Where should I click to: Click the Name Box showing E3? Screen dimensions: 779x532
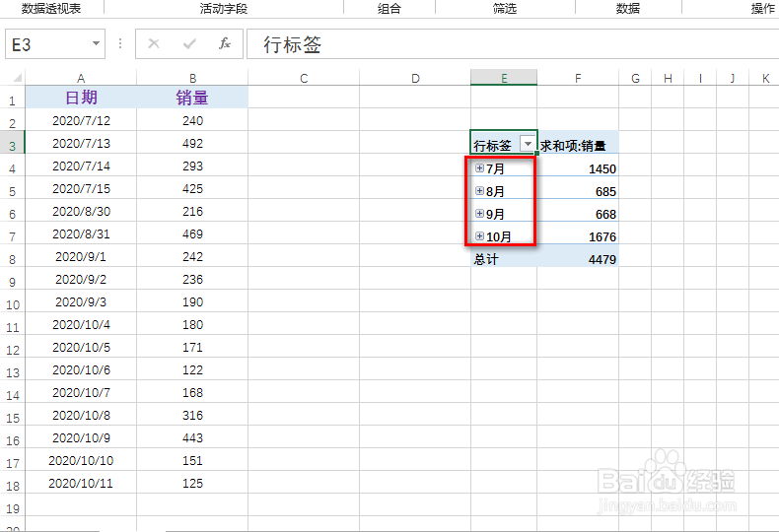tap(55, 44)
